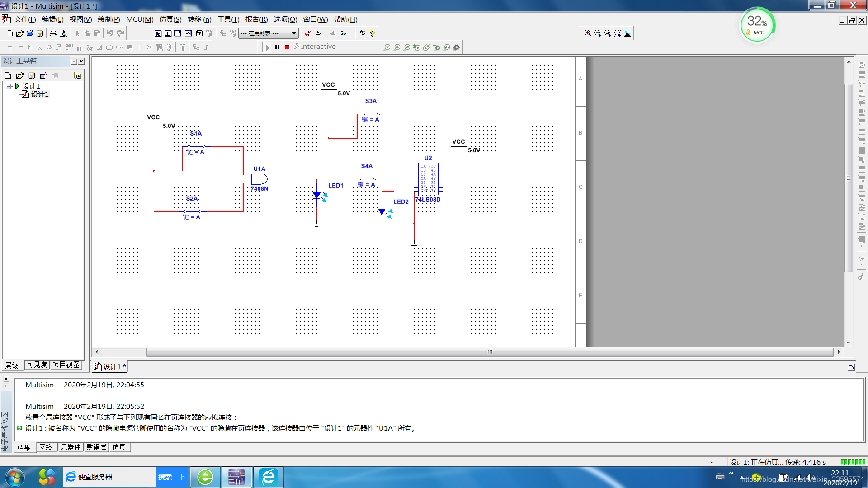Open Interactive analysis settings
Image resolution: width=868 pixels, height=488 pixels.
point(315,47)
